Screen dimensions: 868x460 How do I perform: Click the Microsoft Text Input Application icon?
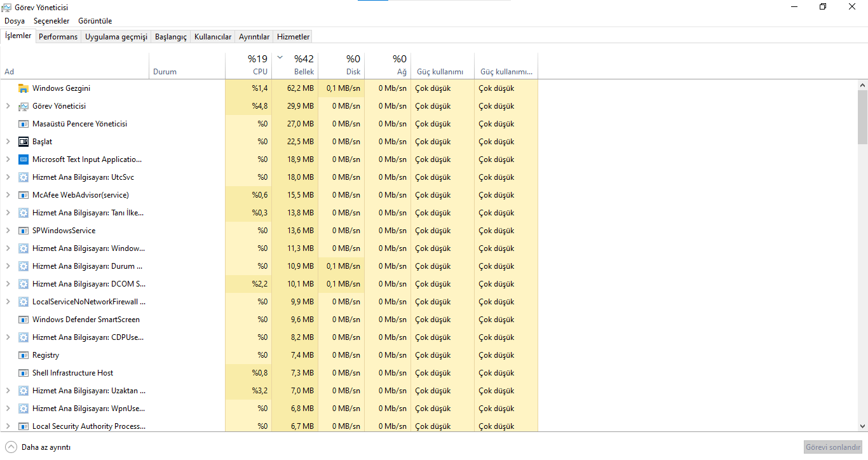pyautogui.click(x=24, y=159)
